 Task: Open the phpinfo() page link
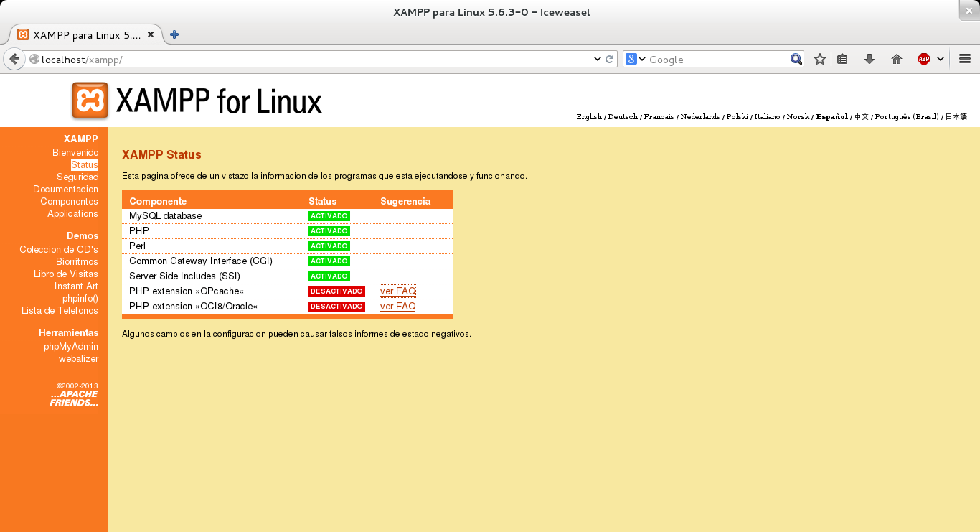tap(80, 299)
